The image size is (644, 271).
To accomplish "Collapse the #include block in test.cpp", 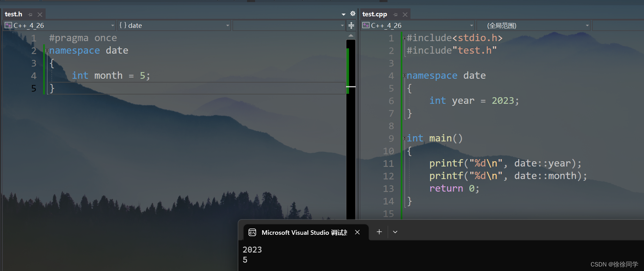I will tap(405, 38).
